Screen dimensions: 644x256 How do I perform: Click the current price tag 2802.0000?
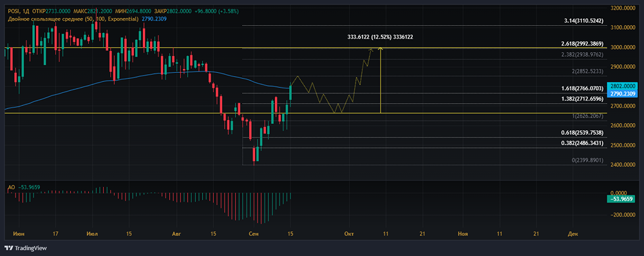point(623,86)
